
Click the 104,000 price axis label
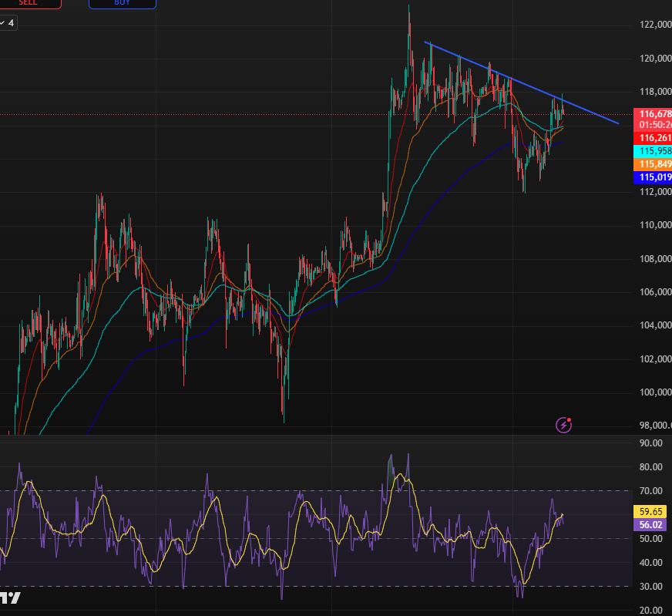655,325
